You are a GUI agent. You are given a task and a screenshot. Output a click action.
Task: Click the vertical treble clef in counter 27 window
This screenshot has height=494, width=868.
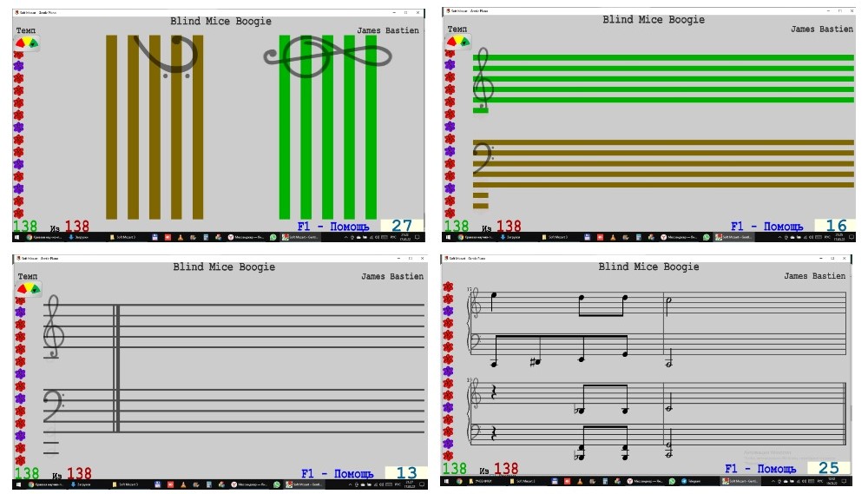pos(327,56)
